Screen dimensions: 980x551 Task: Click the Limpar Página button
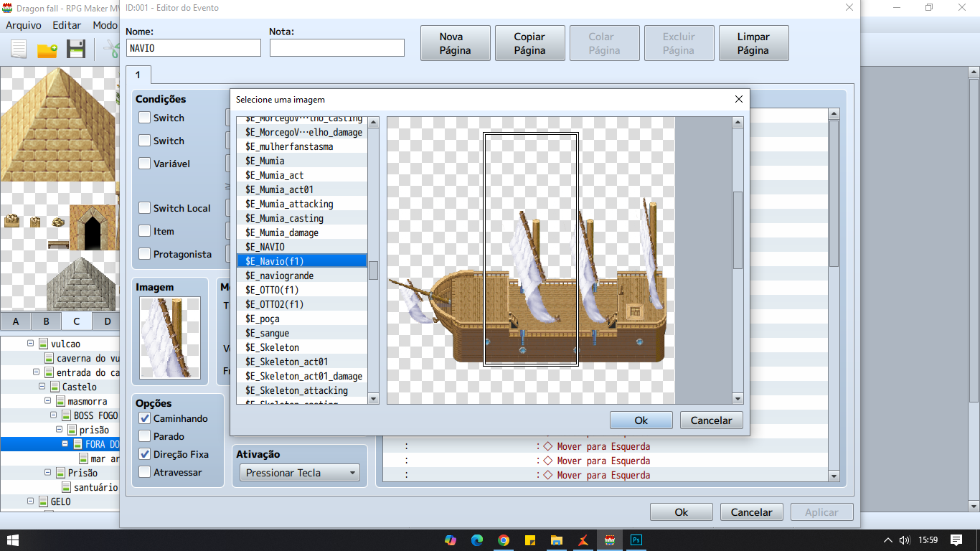pos(753,43)
